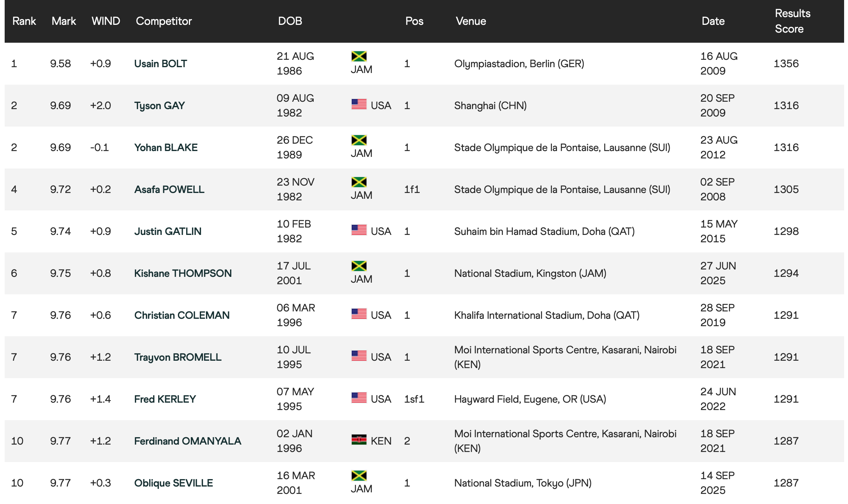
Task: Click the USA flag in Tyson Gay's row
Action: coord(359,104)
